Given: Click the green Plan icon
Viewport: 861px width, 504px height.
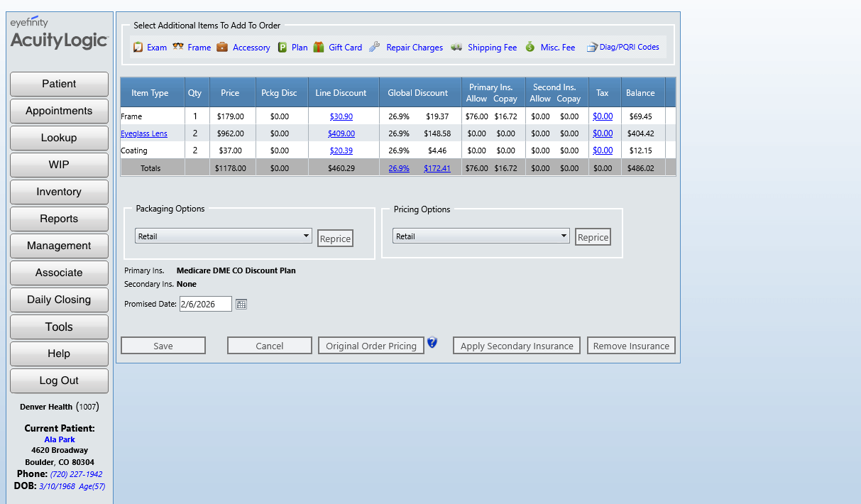Looking at the screenshot, I should tap(283, 48).
